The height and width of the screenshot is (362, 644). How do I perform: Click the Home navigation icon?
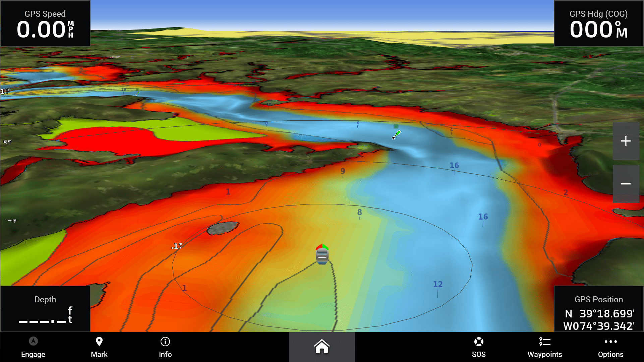coord(322,347)
